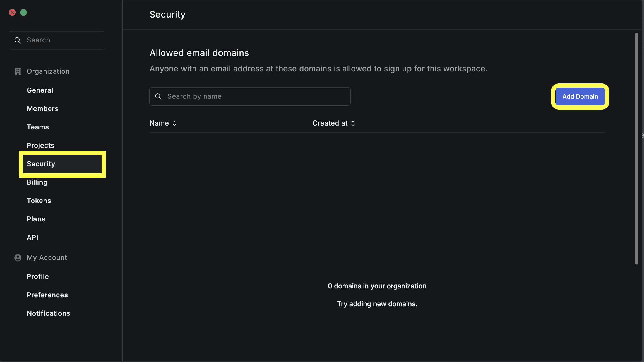
Task: Toggle sort arrows next to Name
Action: (x=174, y=123)
